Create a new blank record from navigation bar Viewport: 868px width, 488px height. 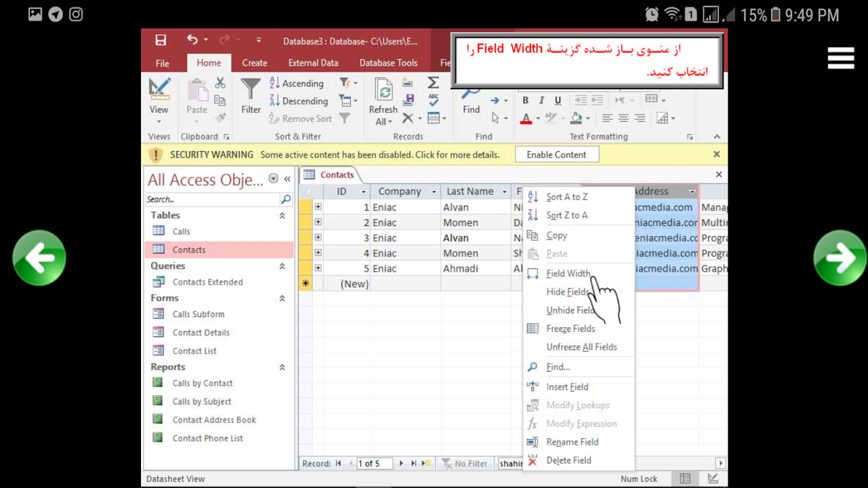point(427,464)
